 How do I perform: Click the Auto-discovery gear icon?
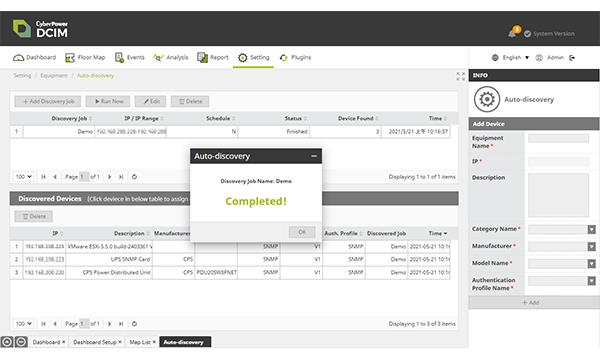pos(487,99)
